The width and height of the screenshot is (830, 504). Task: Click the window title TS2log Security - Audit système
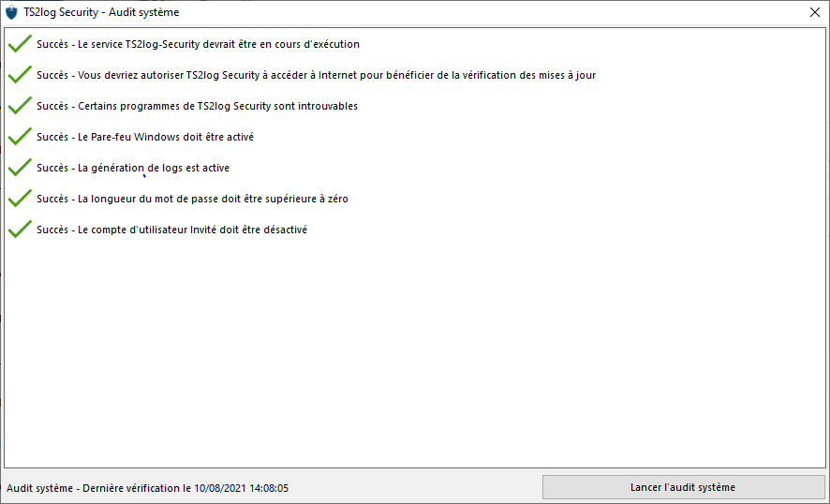click(101, 13)
